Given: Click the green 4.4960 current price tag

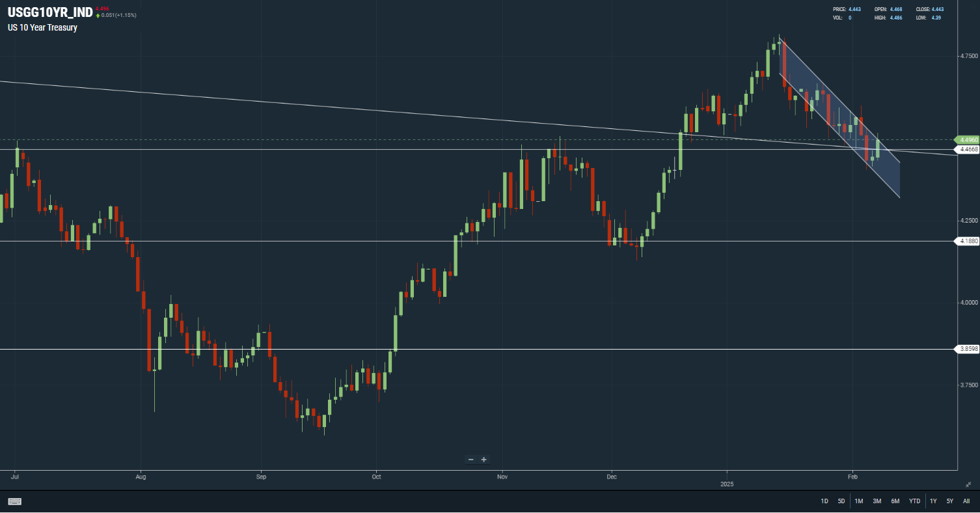Looking at the screenshot, I should point(968,139).
